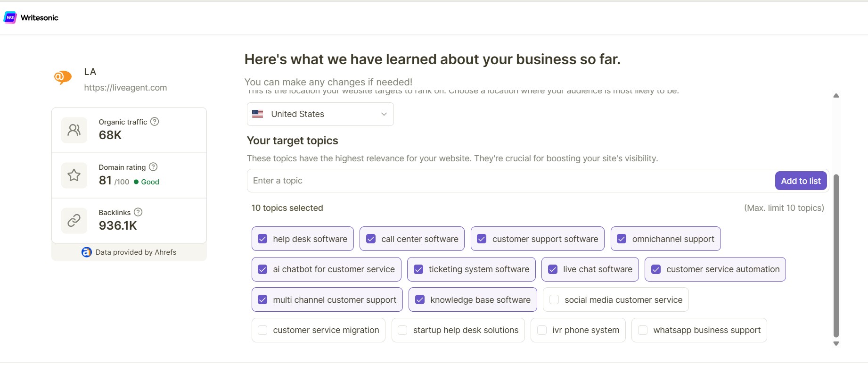The height and width of the screenshot is (374, 868).
Task: Select the Organic traffic person icon
Action: point(74,130)
